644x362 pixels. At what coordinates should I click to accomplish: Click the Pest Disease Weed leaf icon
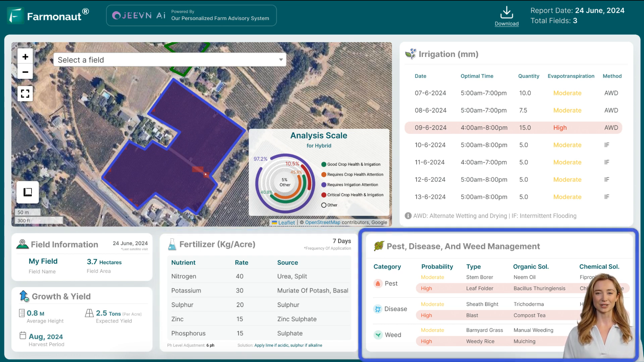coord(379,246)
